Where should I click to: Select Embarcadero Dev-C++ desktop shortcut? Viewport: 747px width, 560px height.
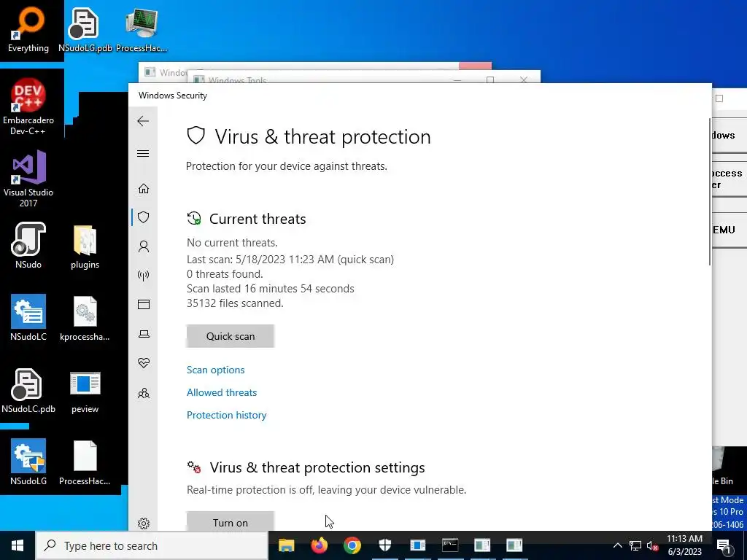tap(28, 106)
